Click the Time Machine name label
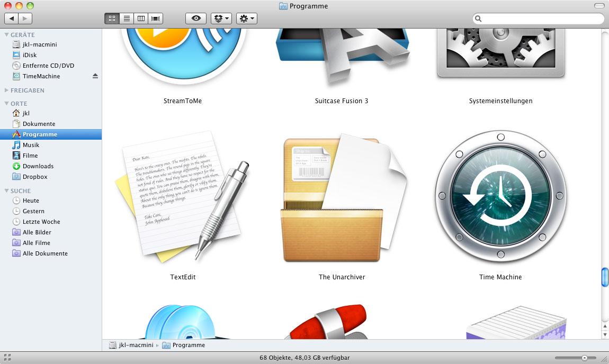 click(x=500, y=277)
